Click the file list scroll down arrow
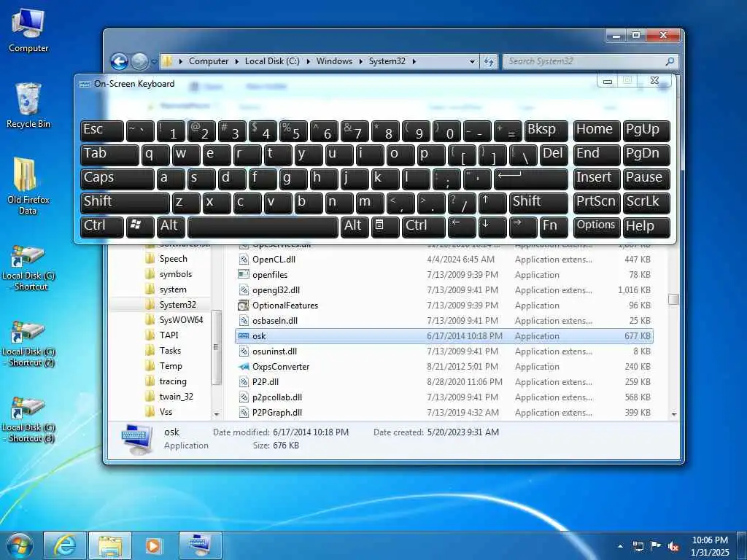747x560 pixels. click(673, 414)
